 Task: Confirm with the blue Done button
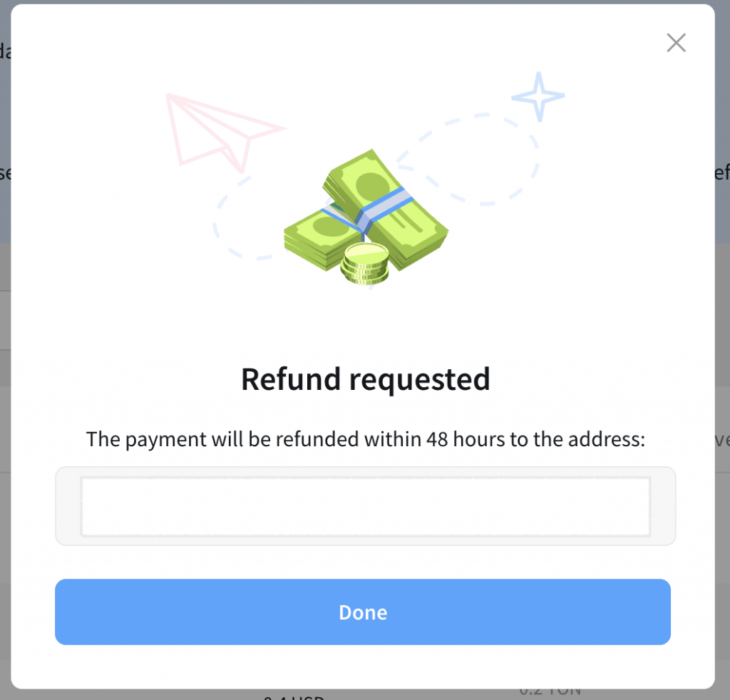point(363,612)
